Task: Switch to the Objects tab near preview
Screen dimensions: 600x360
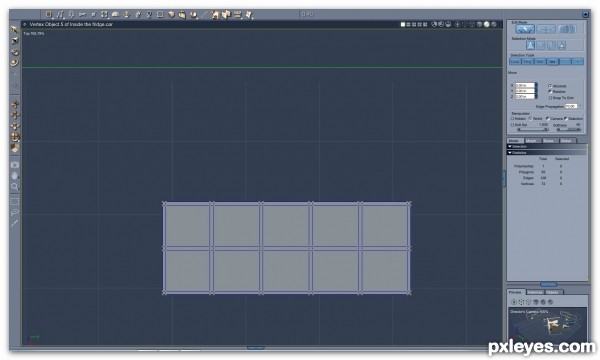Action: coord(552,292)
